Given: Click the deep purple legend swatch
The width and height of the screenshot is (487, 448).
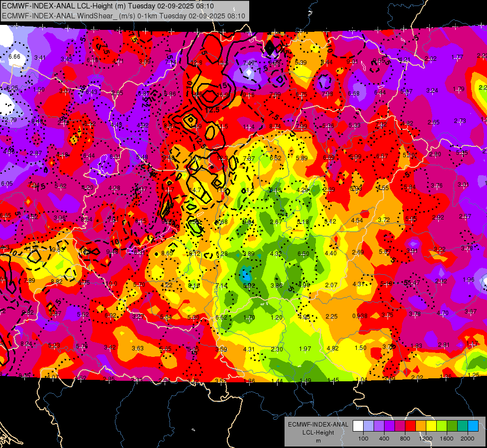Looking at the screenshot, I should pyautogui.click(x=390, y=426).
